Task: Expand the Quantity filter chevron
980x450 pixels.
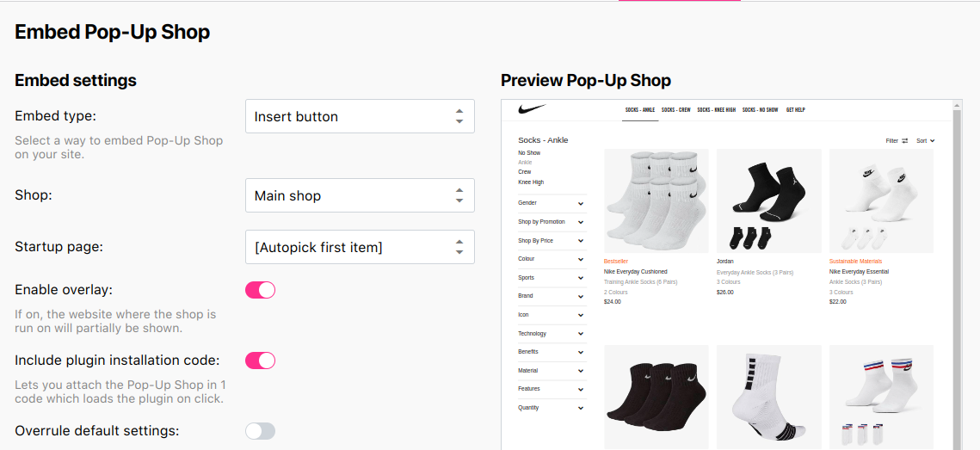Action: pyautogui.click(x=581, y=408)
